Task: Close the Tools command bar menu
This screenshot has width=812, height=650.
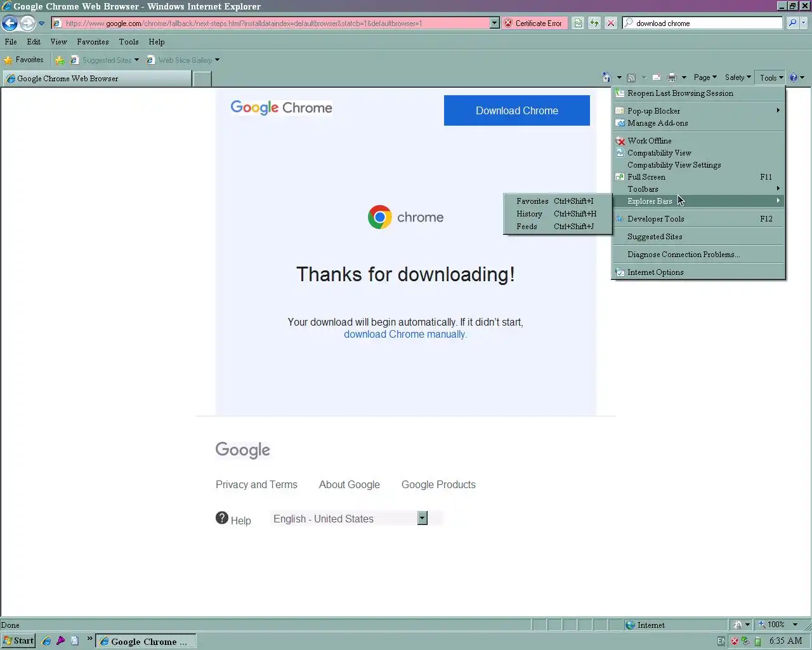Action: (771, 77)
